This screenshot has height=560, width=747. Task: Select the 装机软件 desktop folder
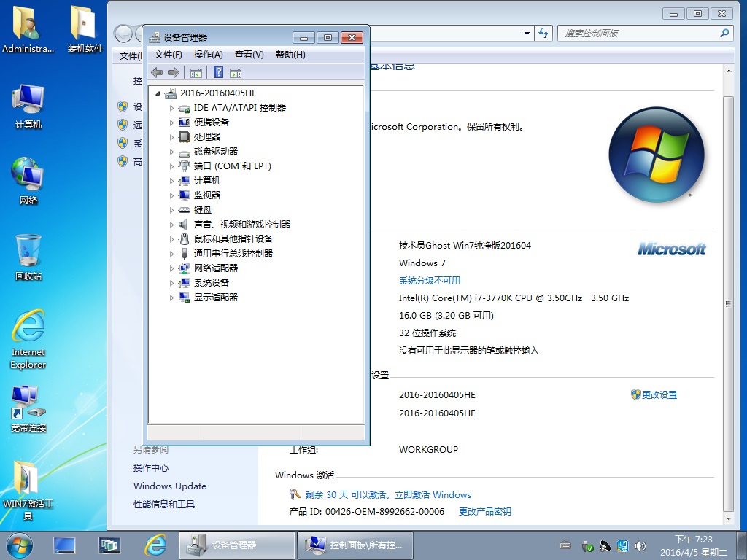85,29
